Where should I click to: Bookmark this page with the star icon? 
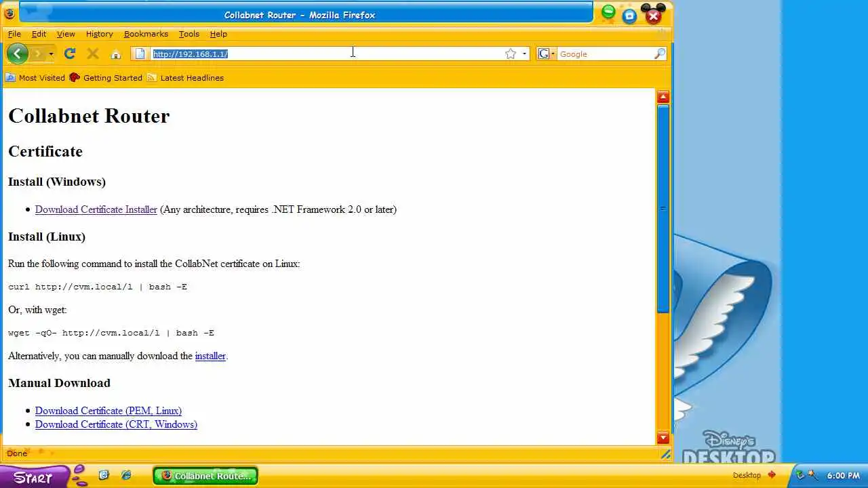pyautogui.click(x=511, y=54)
